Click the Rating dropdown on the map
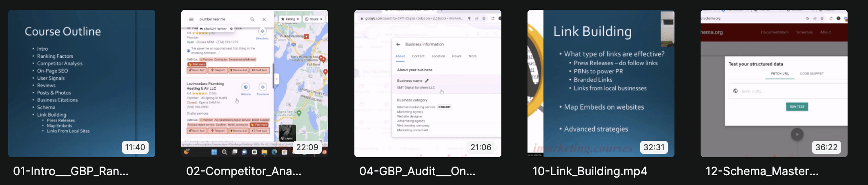Screen dimensions: 868x185 tap(290, 19)
